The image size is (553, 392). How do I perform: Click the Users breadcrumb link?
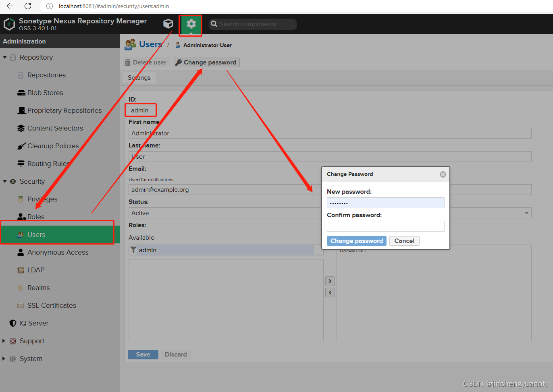pyautogui.click(x=150, y=44)
